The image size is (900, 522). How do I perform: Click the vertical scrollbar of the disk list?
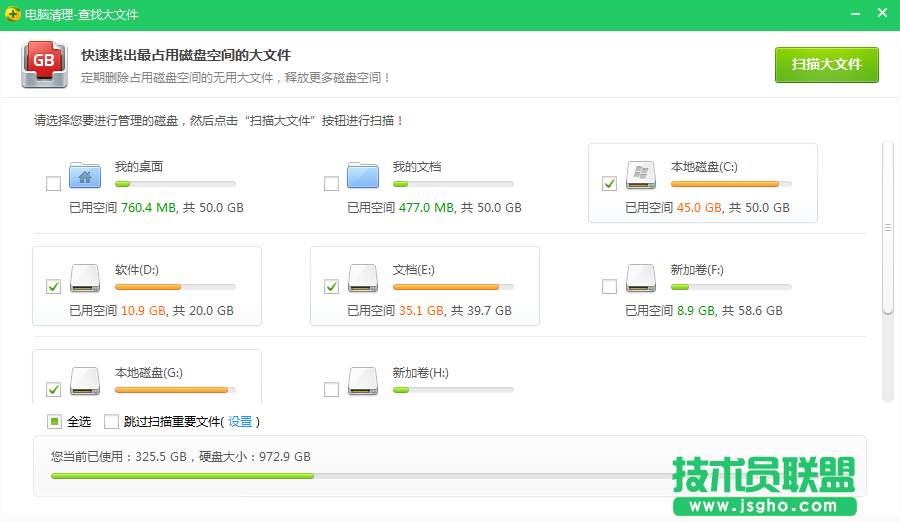pyautogui.click(x=887, y=228)
